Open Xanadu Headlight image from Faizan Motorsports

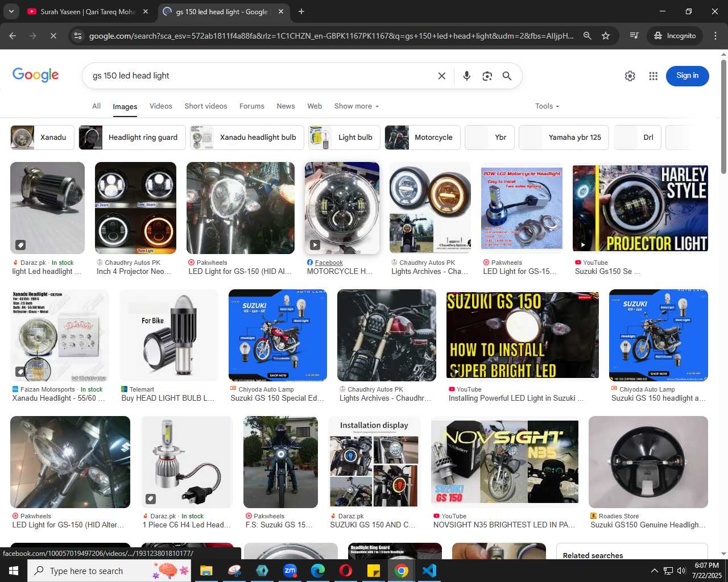(60, 335)
